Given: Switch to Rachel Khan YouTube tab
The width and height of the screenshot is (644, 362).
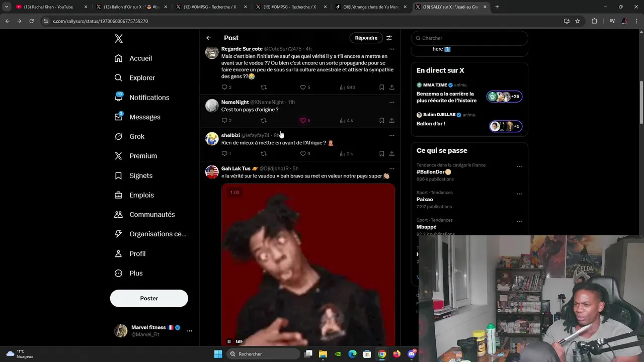Looking at the screenshot, I should [52, 7].
